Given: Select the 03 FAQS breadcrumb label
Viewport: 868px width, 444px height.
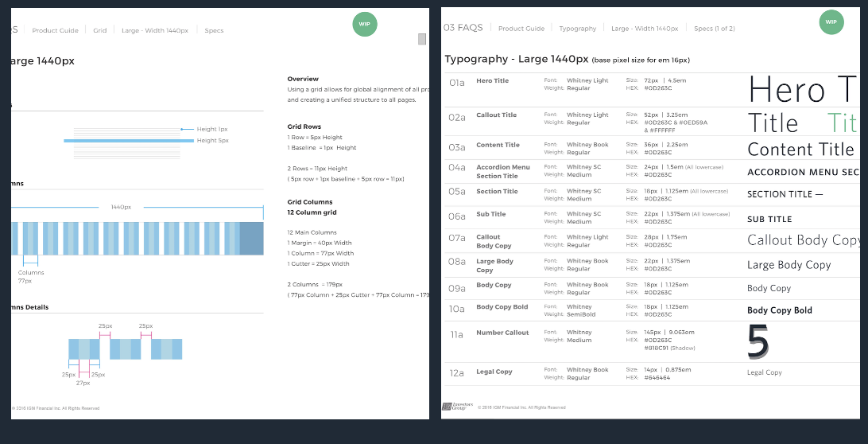Looking at the screenshot, I should point(463,28).
